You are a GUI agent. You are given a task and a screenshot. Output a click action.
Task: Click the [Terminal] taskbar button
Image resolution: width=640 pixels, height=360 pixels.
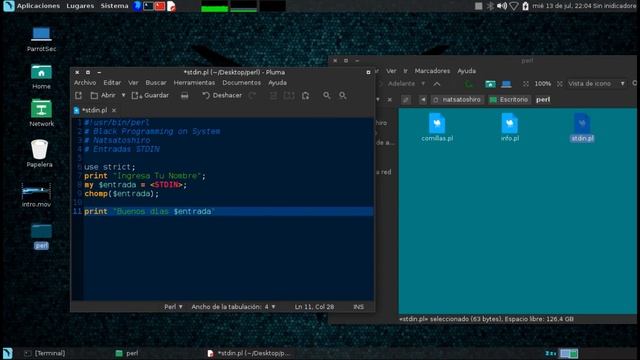45,353
